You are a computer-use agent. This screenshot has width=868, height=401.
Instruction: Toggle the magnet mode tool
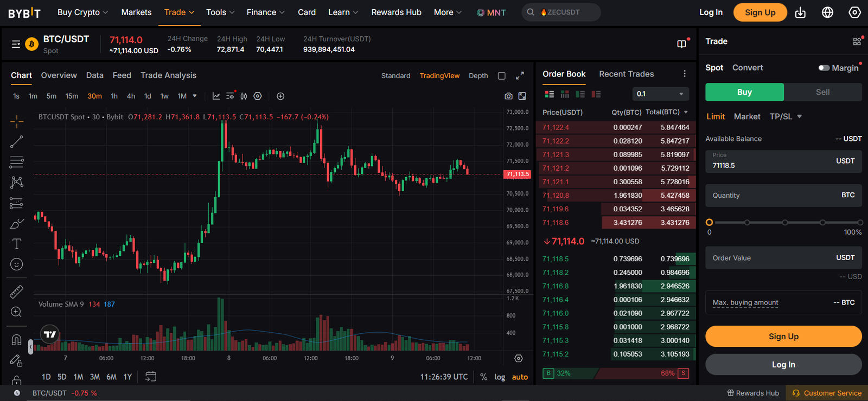coord(17,340)
